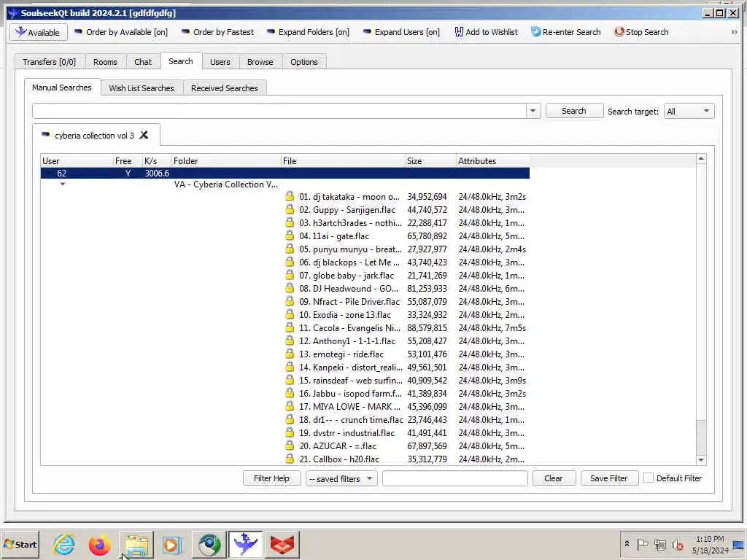Viewport: 747px width, 560px height.
Task: Open Search target dropdown
Action: click(x=689, y=111)
